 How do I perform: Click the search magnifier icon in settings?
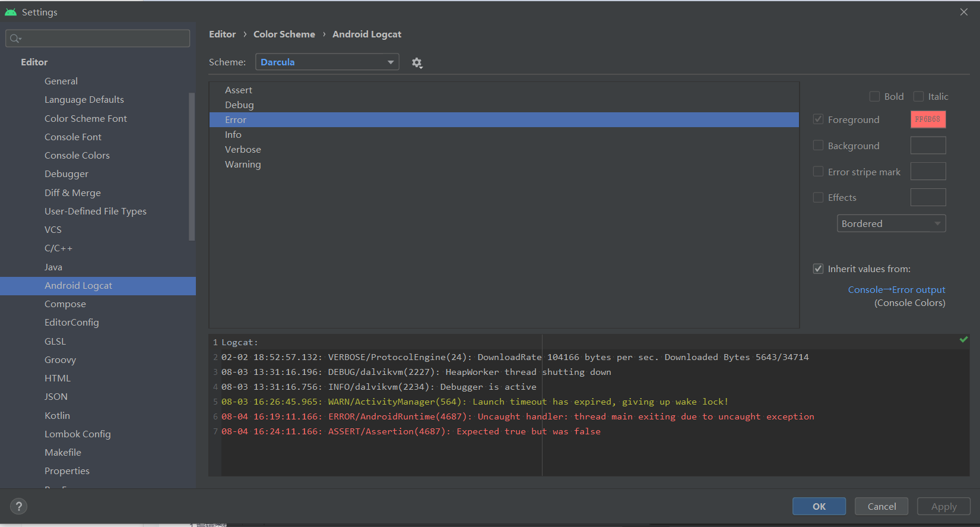(x=15, y=39)
